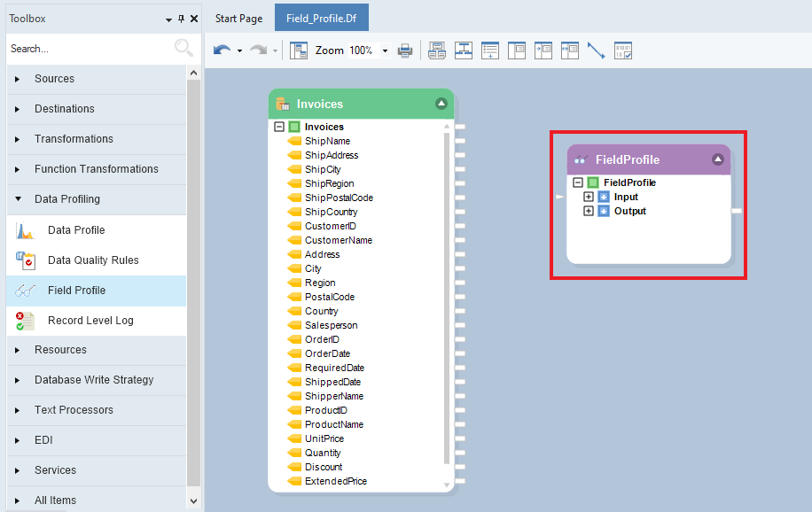The width and height of the screenshot is (812, 512).
Task: Click the Toolbox search field
Action: 89,49
